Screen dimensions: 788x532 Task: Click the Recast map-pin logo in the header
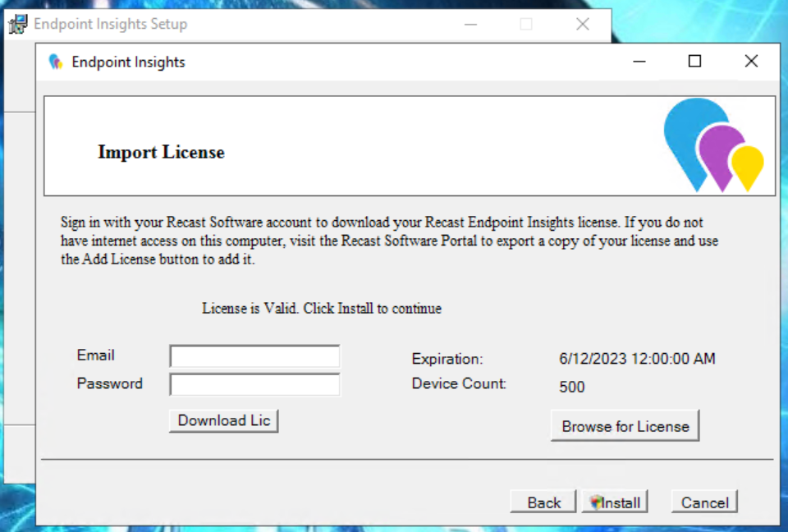point(713,144)
